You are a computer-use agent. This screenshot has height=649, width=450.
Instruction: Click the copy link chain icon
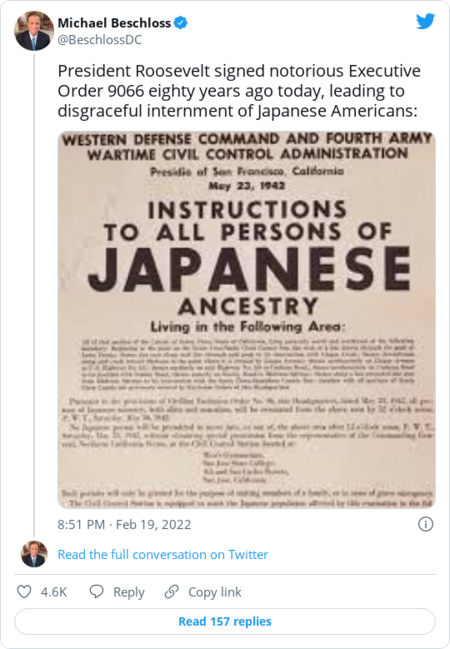pyautogui.click(x=171, y=591)
